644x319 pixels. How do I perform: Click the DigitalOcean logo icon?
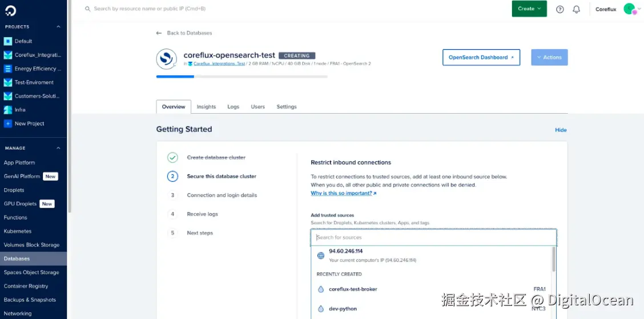(x=10, y=11)
